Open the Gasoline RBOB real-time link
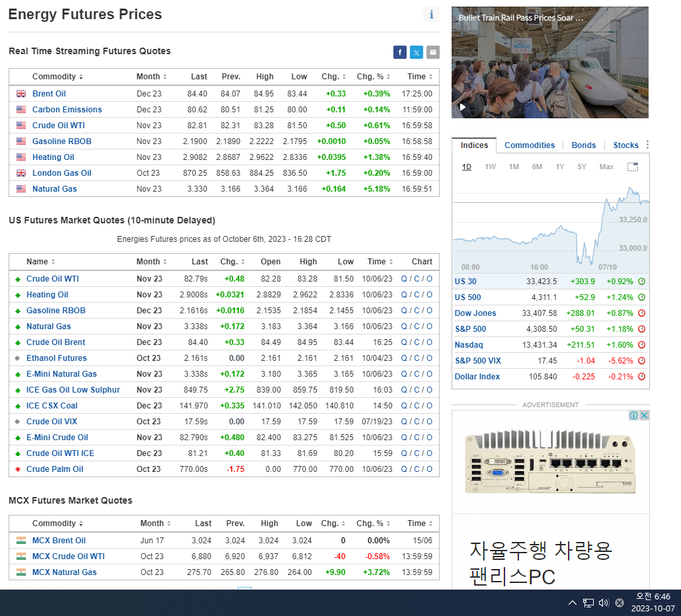Viewport: 681px width, 616px height. click(x=61, y=141)
